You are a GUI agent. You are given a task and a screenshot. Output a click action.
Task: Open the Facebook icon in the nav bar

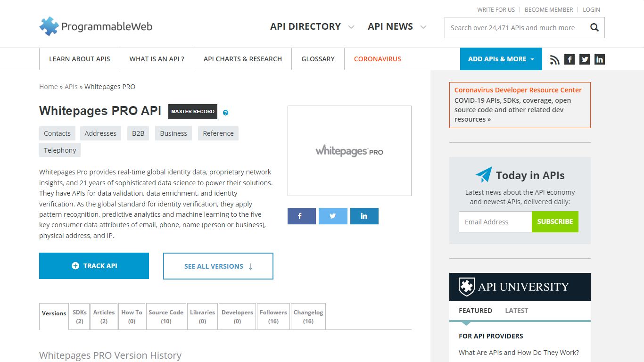click(570, 59)
